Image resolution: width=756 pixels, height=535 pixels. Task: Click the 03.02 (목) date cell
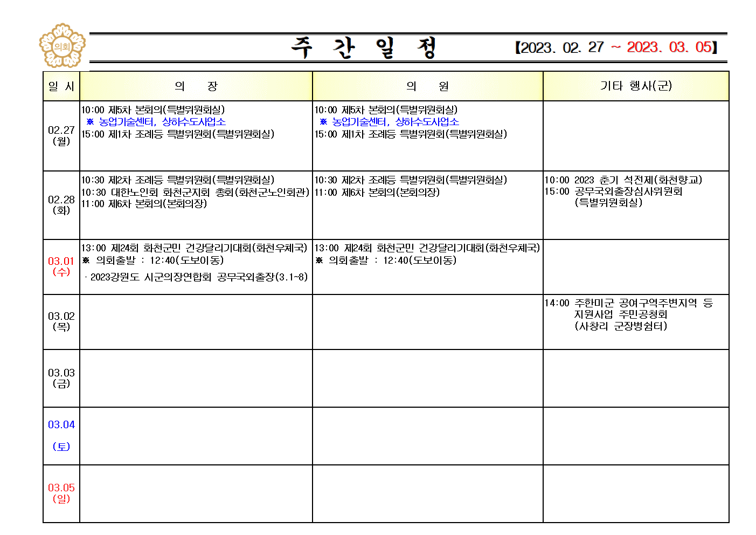(61, 321)
